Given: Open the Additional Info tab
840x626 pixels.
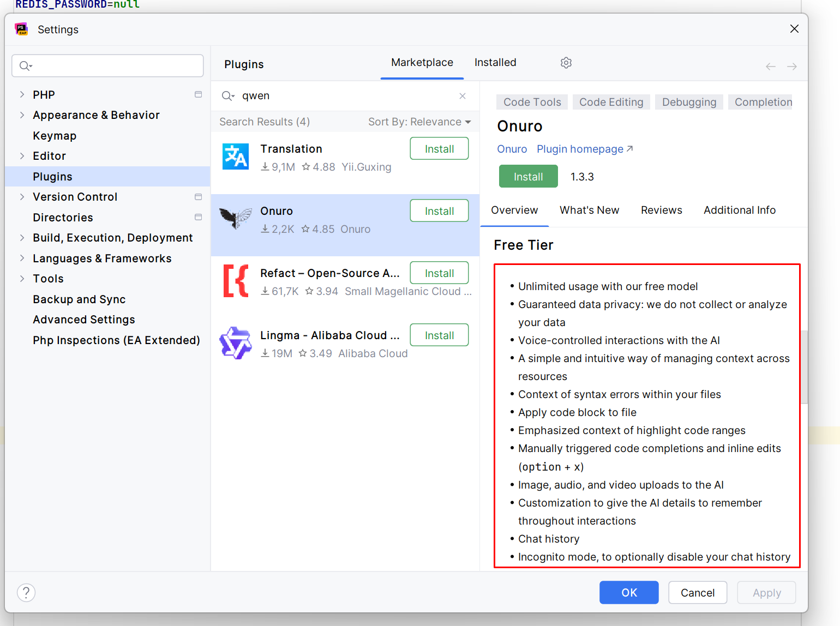Looking at the screenshot, I should (x=740, y=210).
